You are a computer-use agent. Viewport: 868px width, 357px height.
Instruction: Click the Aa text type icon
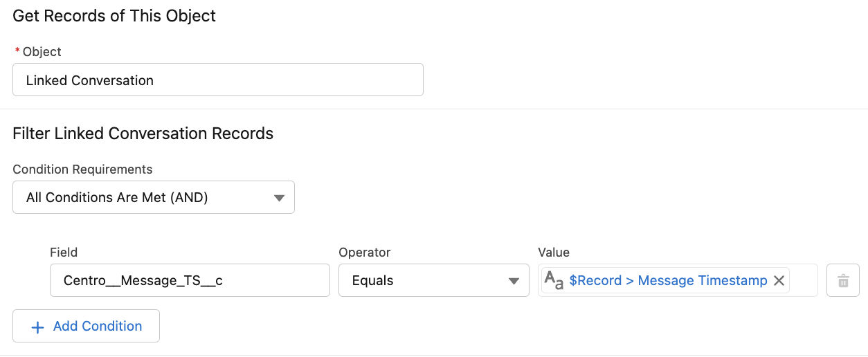pyautogui.click(x=554, y=280)
